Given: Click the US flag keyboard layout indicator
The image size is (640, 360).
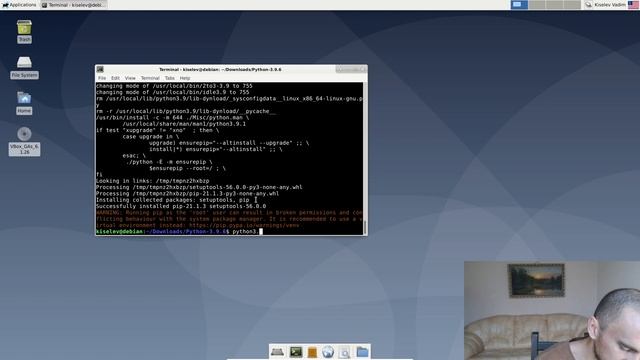Looking at the screenshot, I should [x=633, y=4].
